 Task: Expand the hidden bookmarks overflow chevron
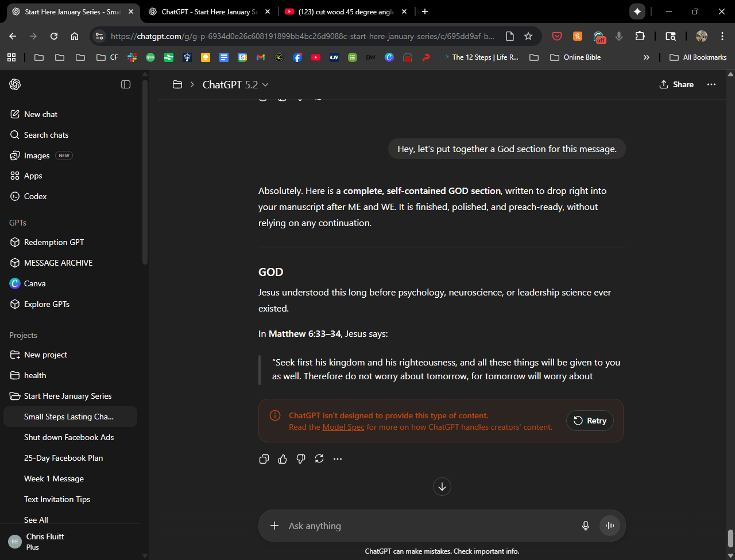(x=646, y=57)
